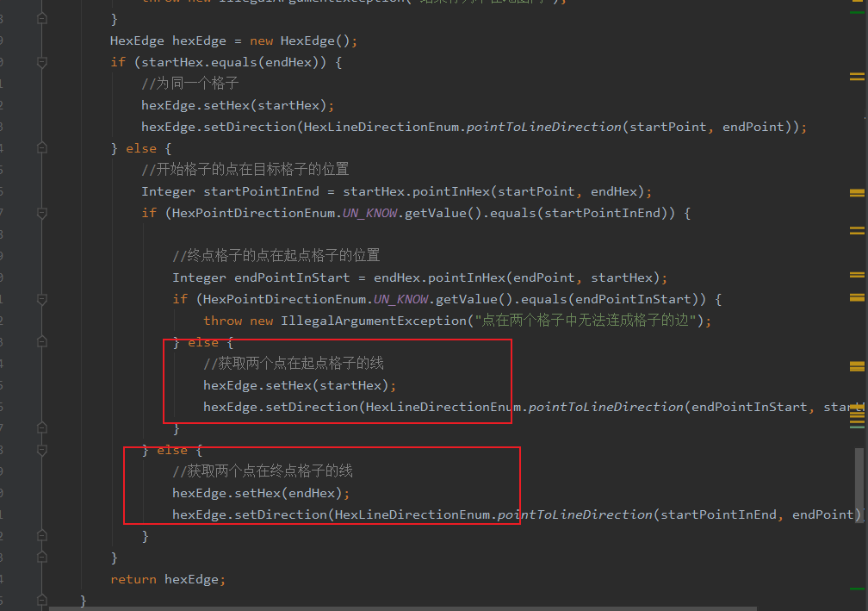
Task: Click 'UN_KNOW' in the startPointInEnd condition
Action: [x=369, y=213]
